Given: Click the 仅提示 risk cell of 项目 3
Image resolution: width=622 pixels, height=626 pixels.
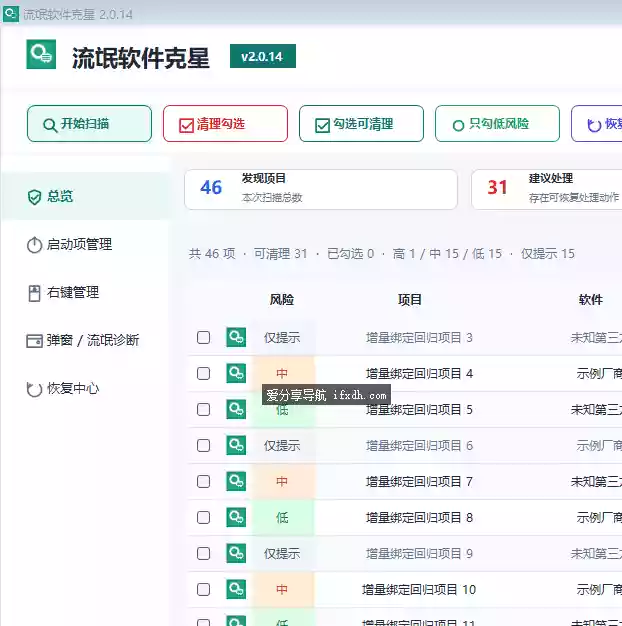Looking at the screenshot, I should tap(282, 337).
